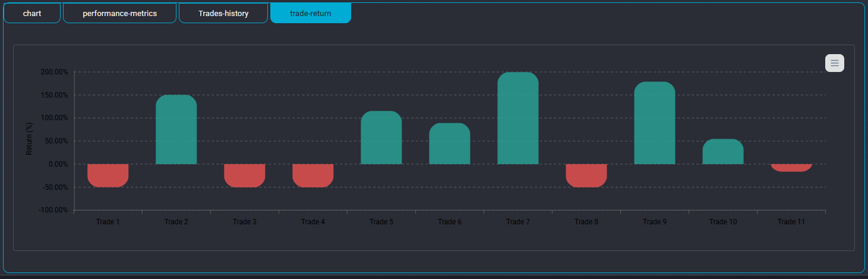The width and height of the screenshot is (868, 279).
Task: Click the '100.00%' y-axis value
Action: click(54, 118)
